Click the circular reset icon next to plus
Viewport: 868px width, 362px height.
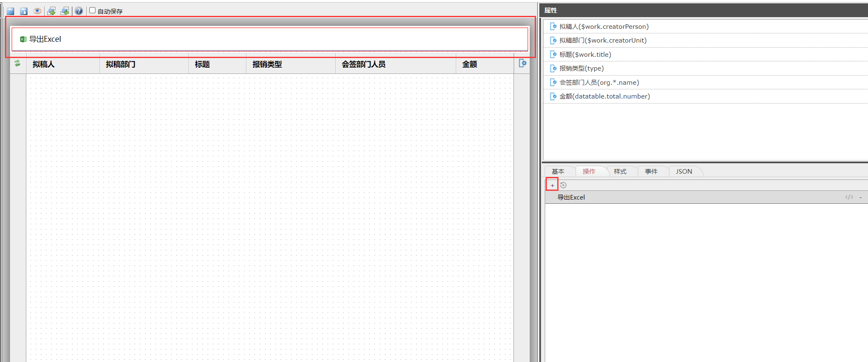pyautogui.click(x=563, y=185)
